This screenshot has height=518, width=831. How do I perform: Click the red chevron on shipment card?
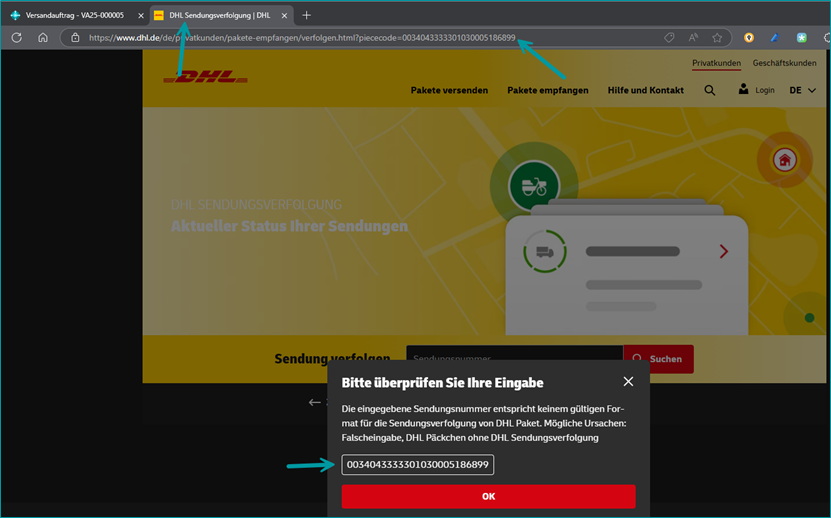(x=724, y=252)
